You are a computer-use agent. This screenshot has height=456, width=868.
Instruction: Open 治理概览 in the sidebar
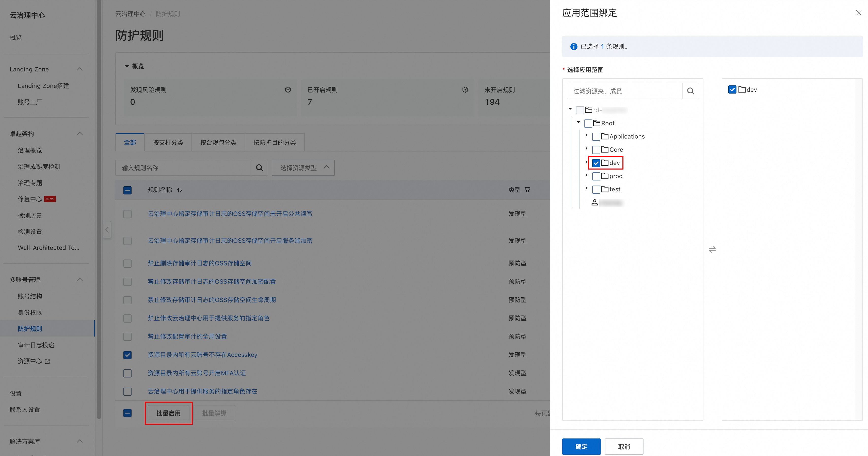[30, 150]
